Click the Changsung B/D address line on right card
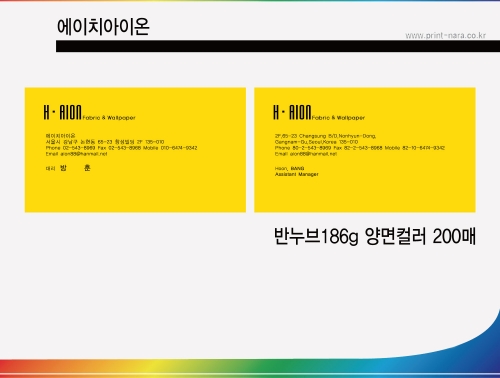Viewport: 500px width, 378px height. [325, 136]
